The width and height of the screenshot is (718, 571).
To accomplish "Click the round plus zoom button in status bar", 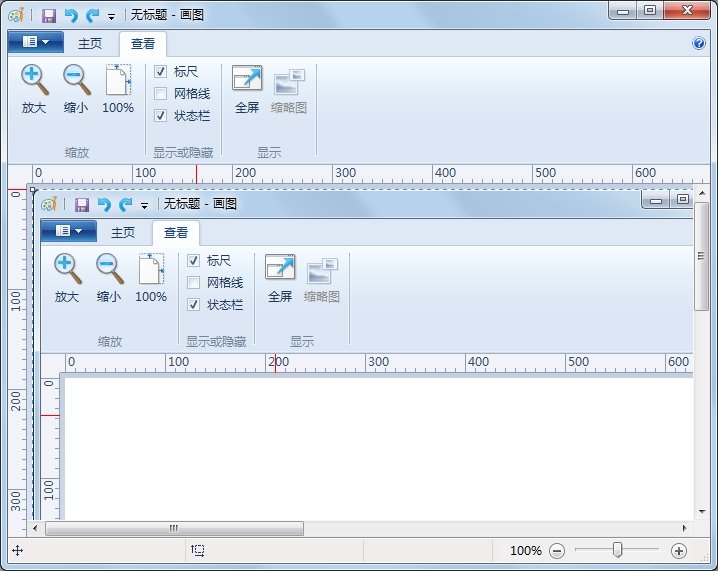I will [679, 550].
